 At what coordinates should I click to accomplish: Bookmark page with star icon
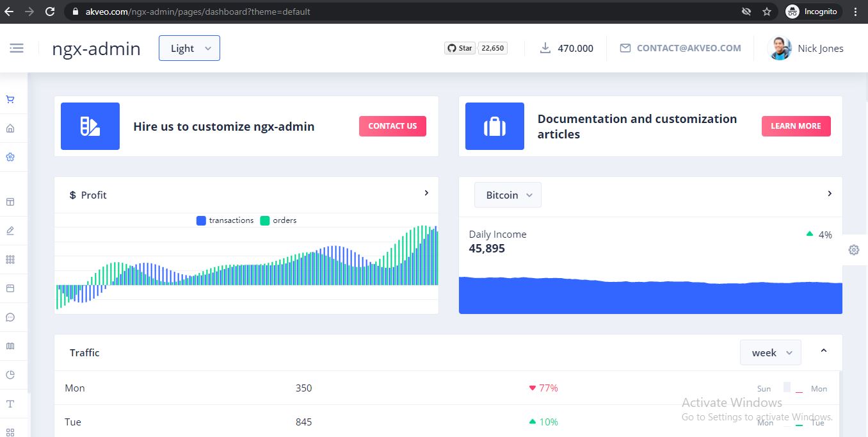point(767,12)
